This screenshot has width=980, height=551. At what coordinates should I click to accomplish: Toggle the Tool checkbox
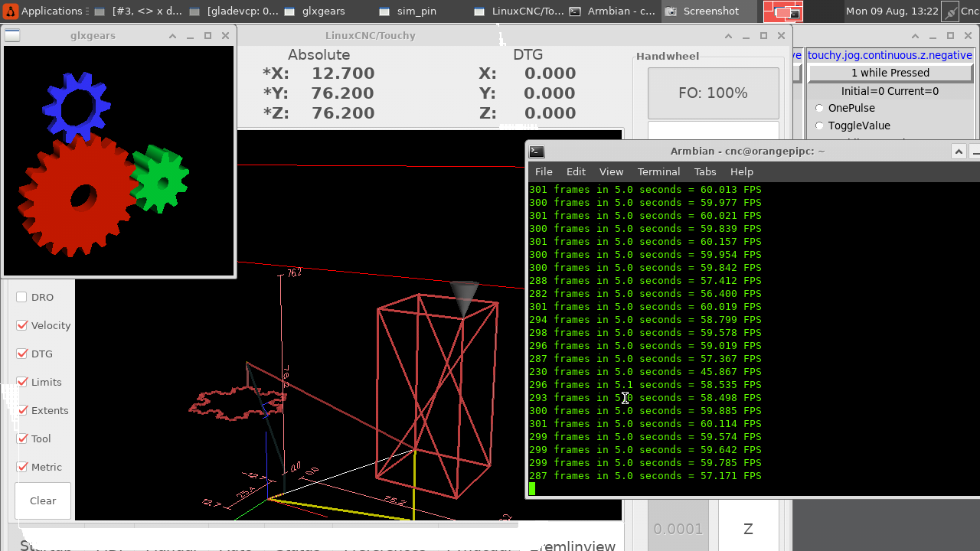(22, 439)
